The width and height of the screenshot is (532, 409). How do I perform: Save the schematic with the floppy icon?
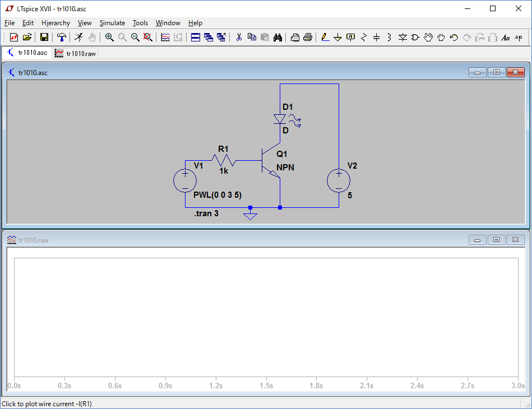pos(44,38)
